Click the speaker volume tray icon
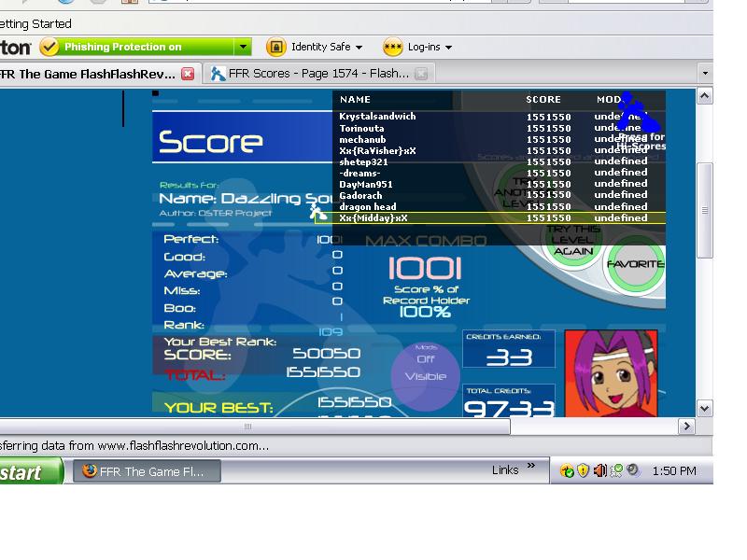 [599, 470]
